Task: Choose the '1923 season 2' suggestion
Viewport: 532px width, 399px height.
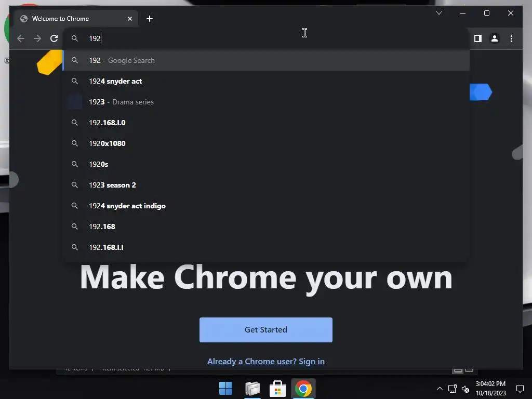Action: pos(267,185)
